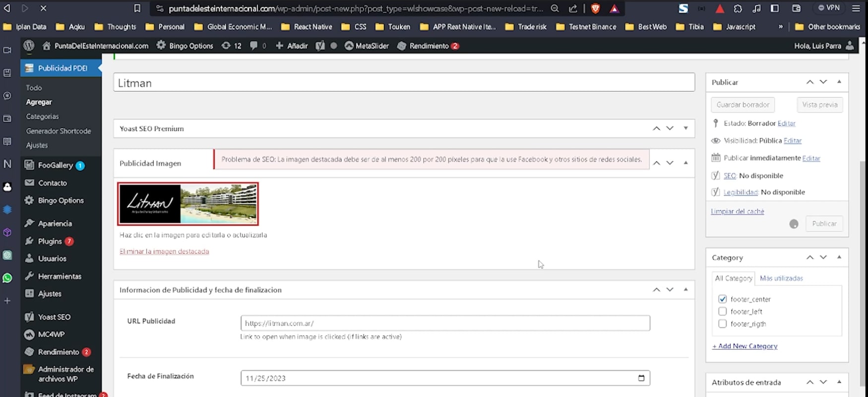The image size is (868, 397).
Task: Open Categorias submenu item
Action: (42, 116)
